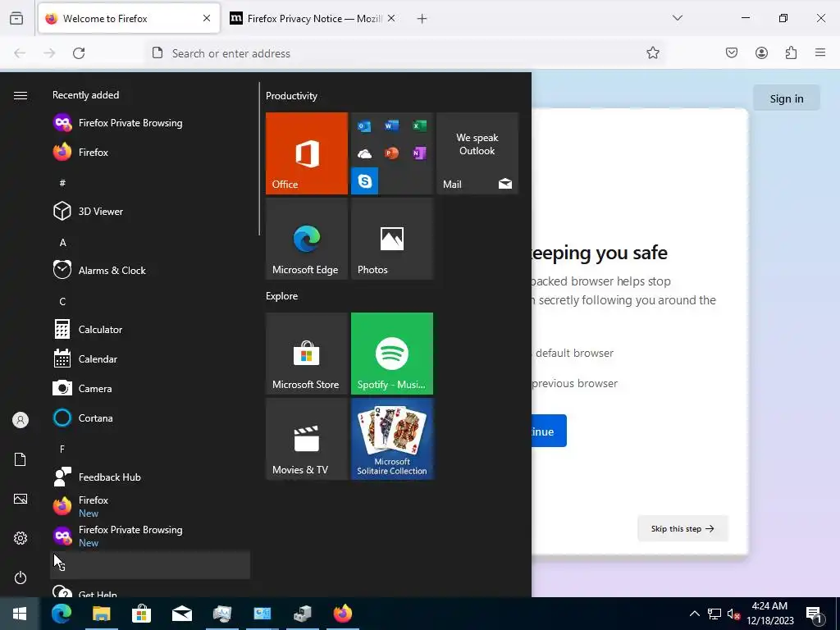Click the blue Continue button
Image resolution: width=840 pixels, height=630 pixels.
(x=549, y=431)
